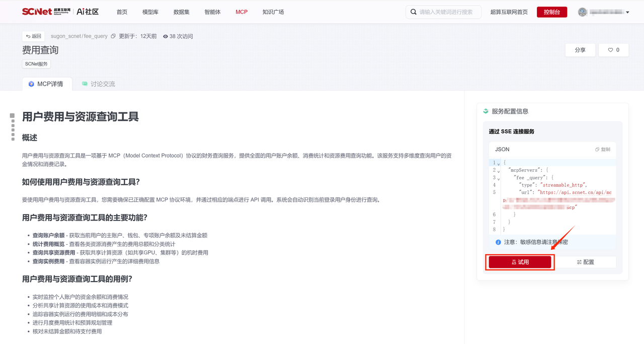Copy the sugon_scnet/fee_query path with copy icon

coord(113,36)
